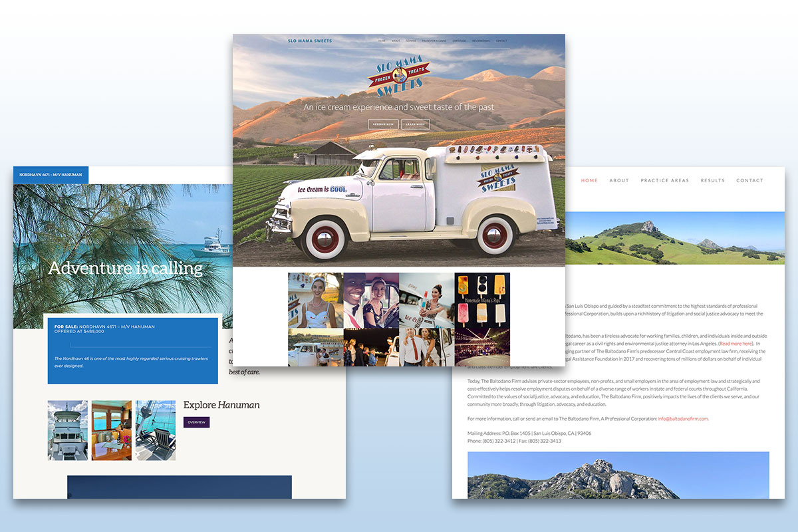This screenshot has width=798, height=532.
Task: Open the PAUSE FOR A CAUSE menu item
Action: 434,41
